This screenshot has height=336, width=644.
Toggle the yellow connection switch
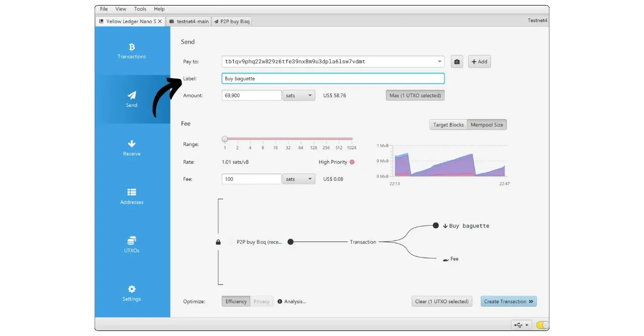[542, 325]
